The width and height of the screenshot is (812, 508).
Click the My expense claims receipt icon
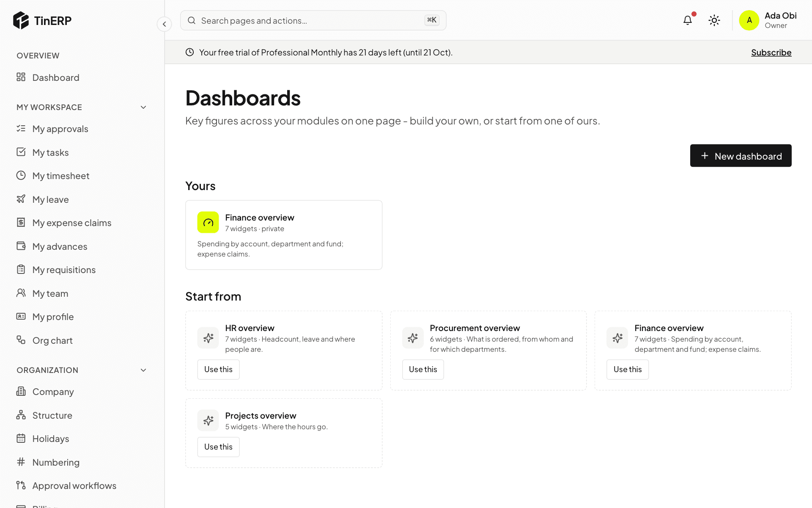21,222
